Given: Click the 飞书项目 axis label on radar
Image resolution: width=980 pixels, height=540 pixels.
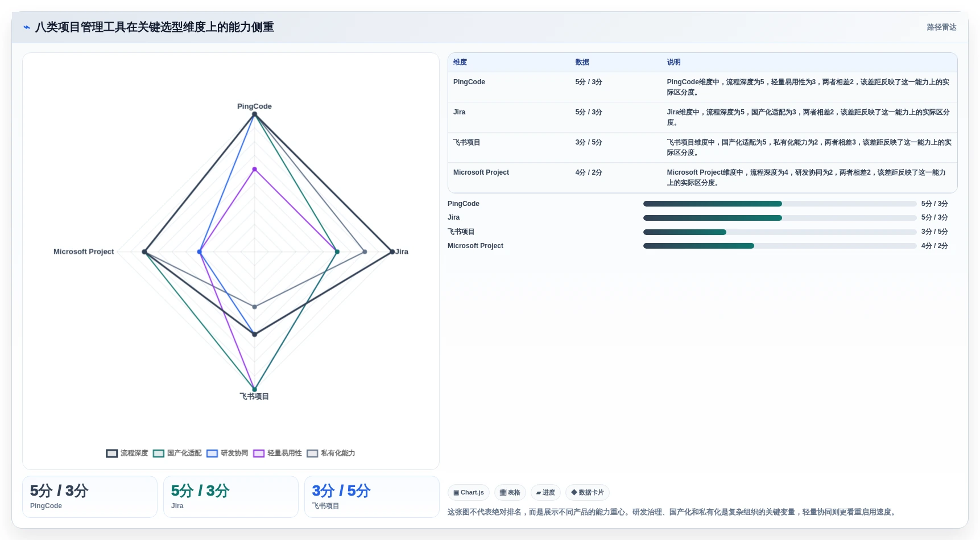Looking at the screenshot, I should pos(254,397).
